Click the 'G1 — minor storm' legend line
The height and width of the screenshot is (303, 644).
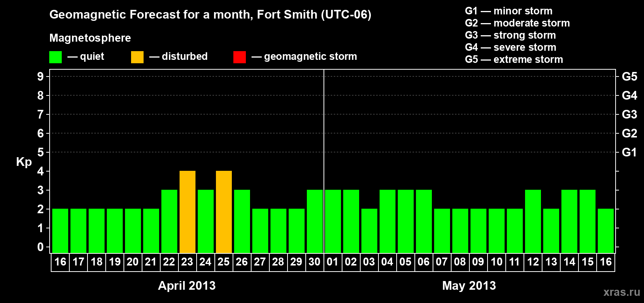(508, 11)
